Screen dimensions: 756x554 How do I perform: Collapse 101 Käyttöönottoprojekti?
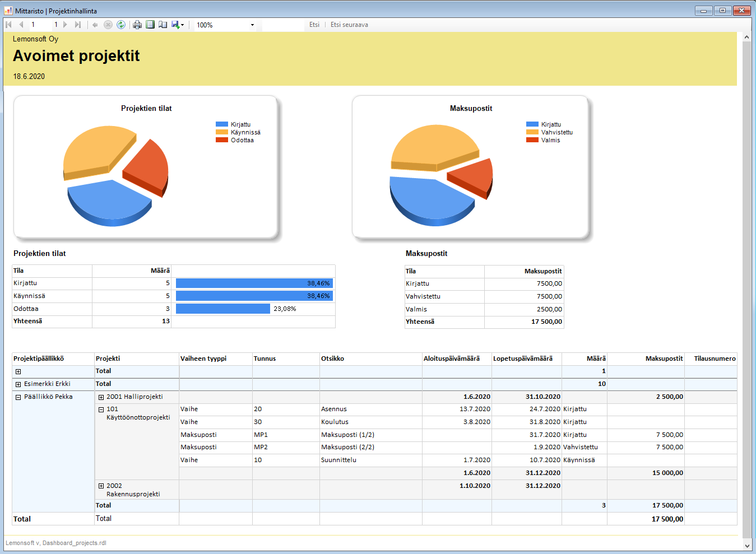(101, 409)
